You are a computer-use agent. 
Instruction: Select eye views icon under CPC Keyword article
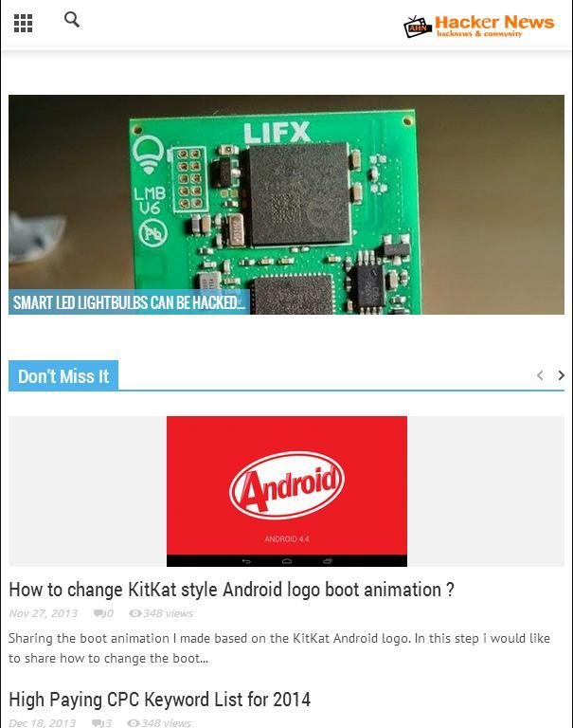coord(134,723)
